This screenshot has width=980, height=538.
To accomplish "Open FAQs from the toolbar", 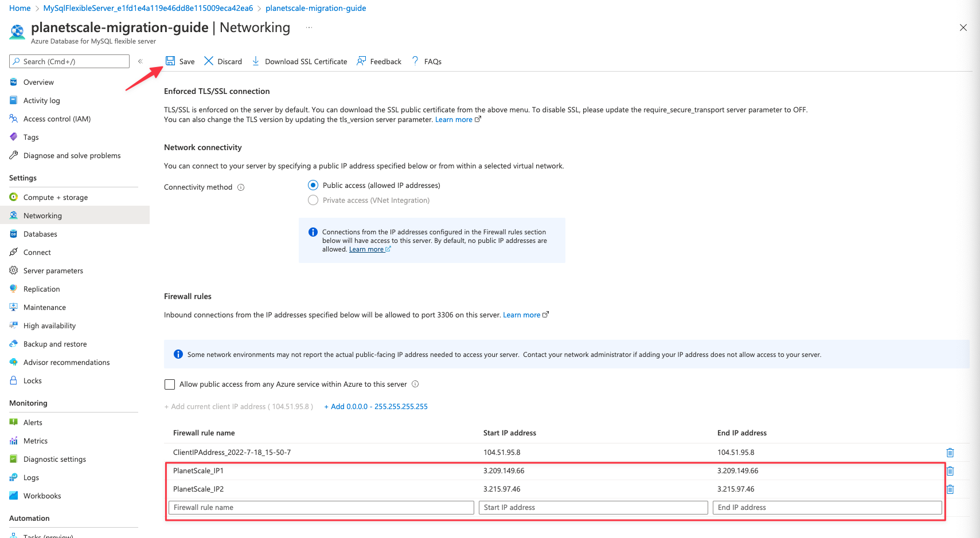I will pyautogui.click(x=427, y=61).
